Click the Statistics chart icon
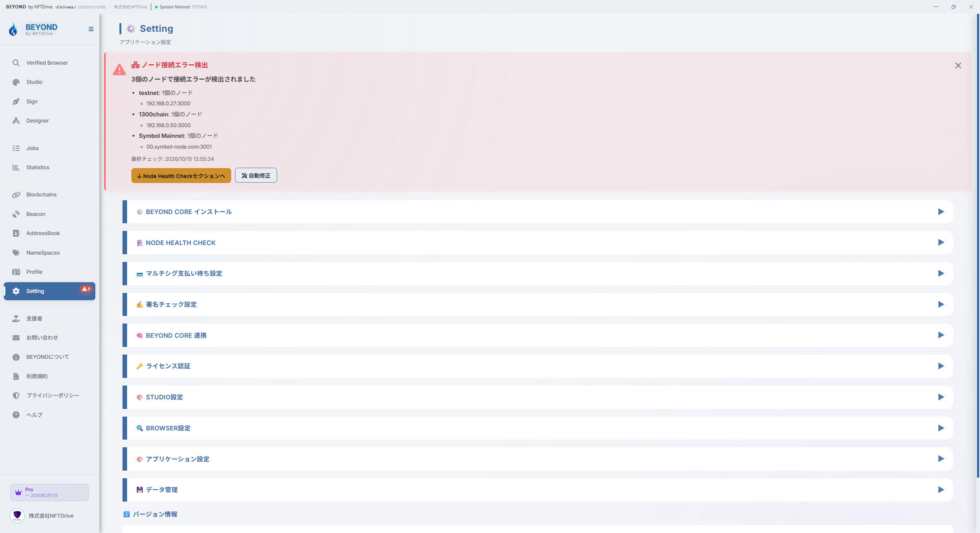980x533 pixels. [16, 167]
